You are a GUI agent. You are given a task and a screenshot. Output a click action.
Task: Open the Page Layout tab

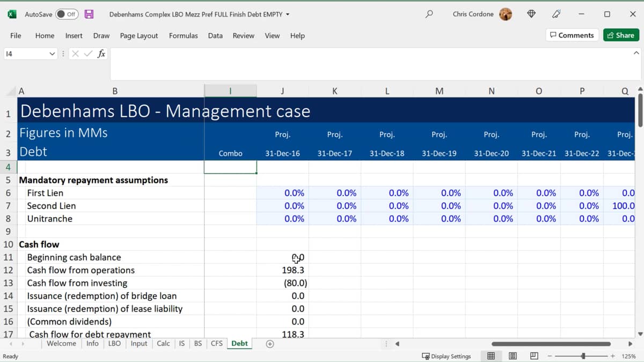coord(139,35)
